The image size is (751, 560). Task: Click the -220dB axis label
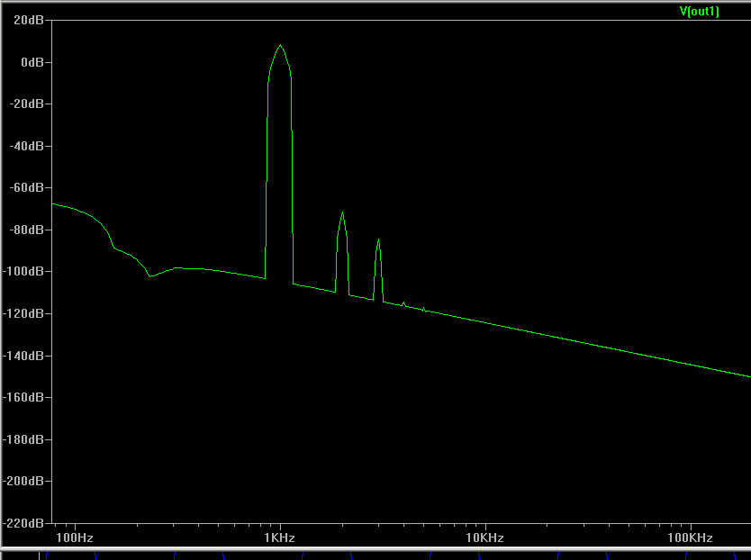(x=23, y=523)
